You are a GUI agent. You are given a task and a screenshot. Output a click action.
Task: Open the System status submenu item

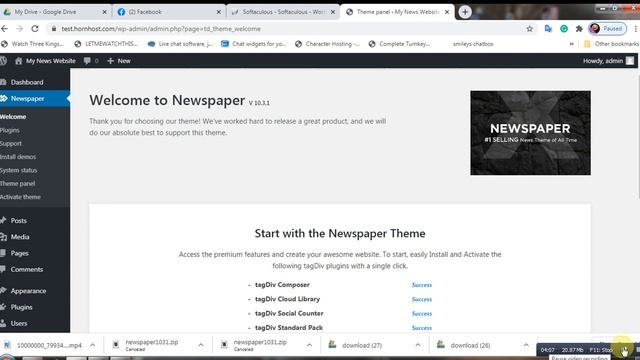(x=19, y=170)
